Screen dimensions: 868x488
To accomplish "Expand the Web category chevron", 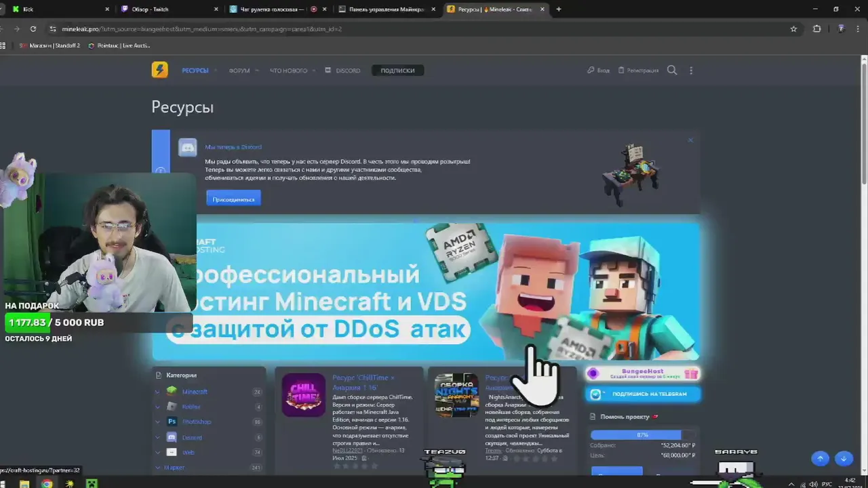I will pyautogui.click(x=157, y=452).
